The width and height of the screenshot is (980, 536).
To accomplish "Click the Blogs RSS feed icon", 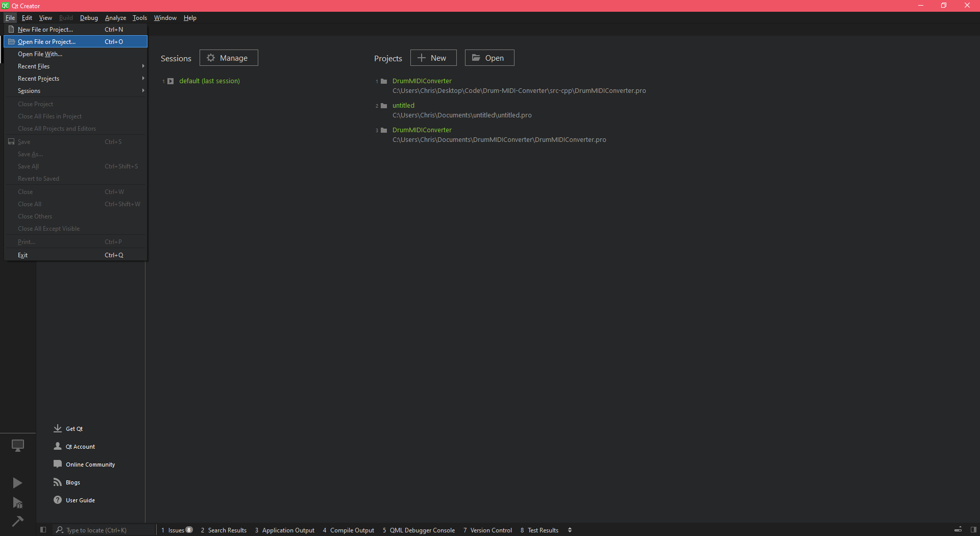I will click(x=58, y=482).
